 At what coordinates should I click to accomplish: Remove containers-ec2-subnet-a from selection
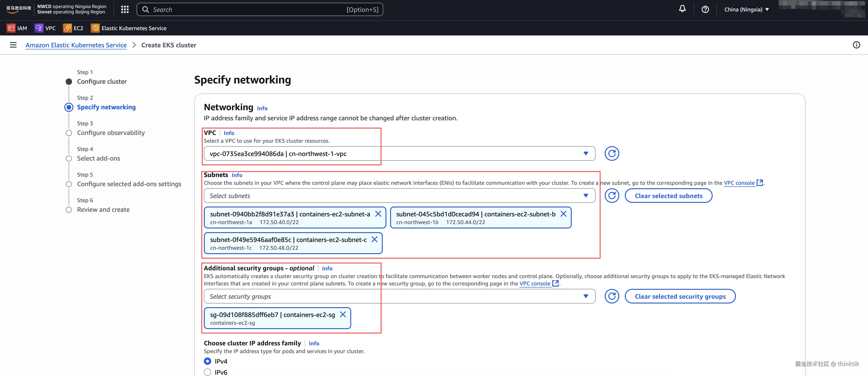378,214
